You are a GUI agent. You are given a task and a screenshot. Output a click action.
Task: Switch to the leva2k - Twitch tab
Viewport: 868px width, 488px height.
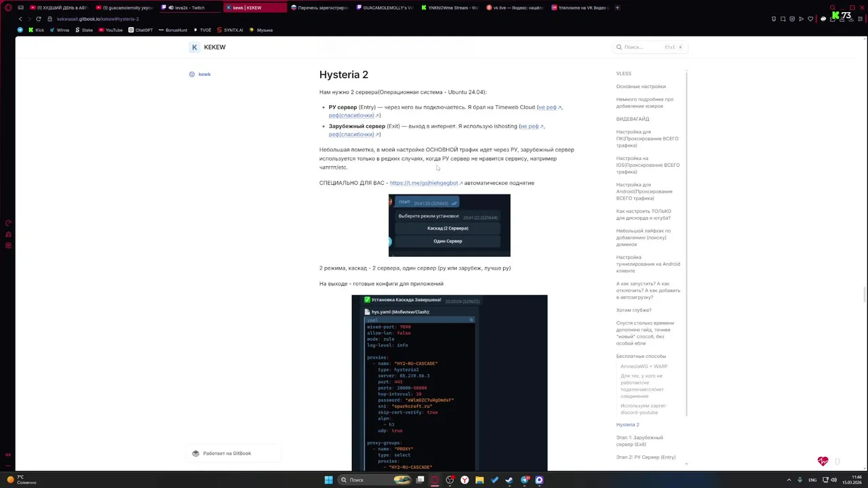(190, 7)
